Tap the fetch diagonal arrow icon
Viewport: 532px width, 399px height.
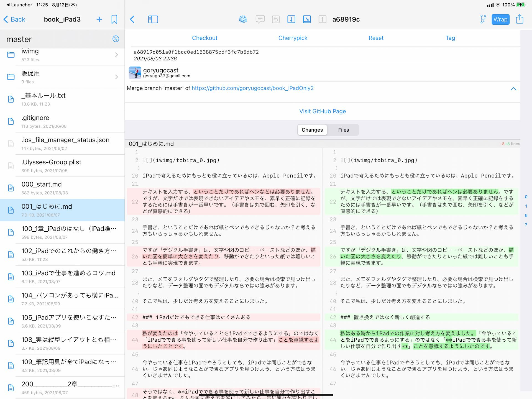point(307,19)
